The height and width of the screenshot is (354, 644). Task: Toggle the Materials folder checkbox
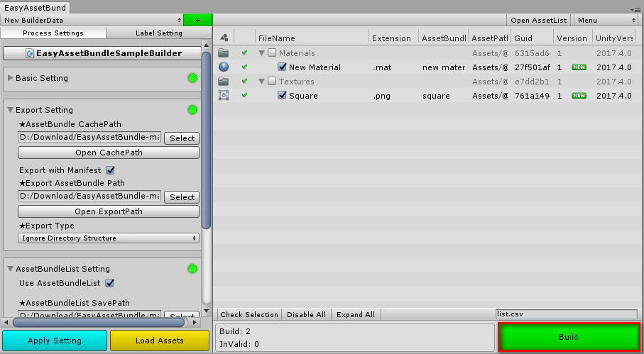pos(272,53)
